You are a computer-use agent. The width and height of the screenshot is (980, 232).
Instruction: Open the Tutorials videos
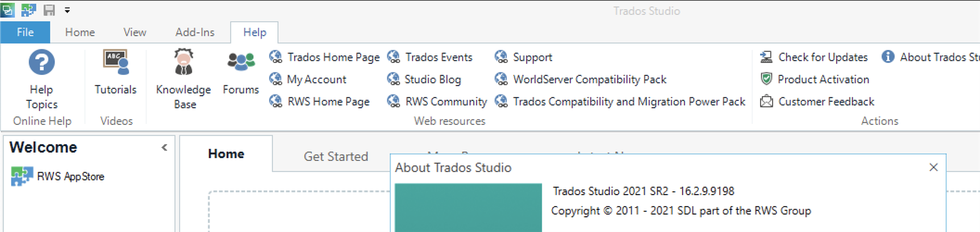(115, 72)
